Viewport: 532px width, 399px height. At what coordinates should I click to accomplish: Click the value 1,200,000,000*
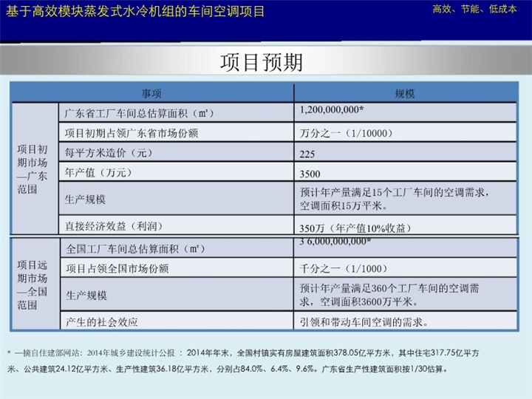[x=332, y=109]
